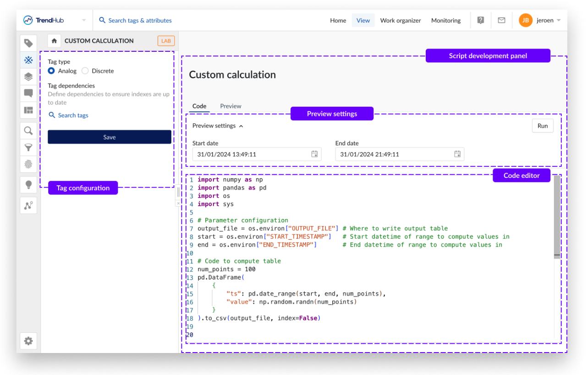Click the lightbulb sidebar icon
Screen dimensions: 588x375
point(28,185)
